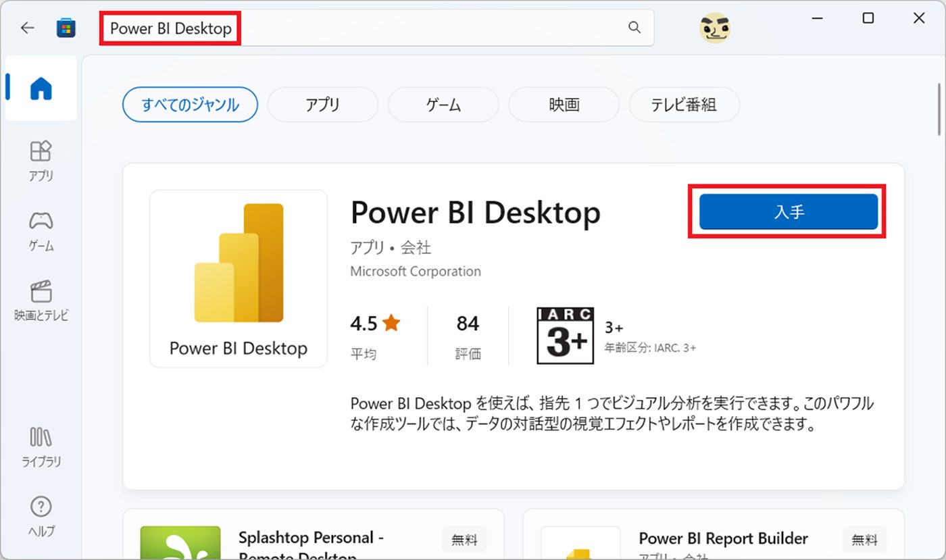Select the すべてのジャンル filter
The height and width of the screenshot is (560, 946).
[190, 105]
